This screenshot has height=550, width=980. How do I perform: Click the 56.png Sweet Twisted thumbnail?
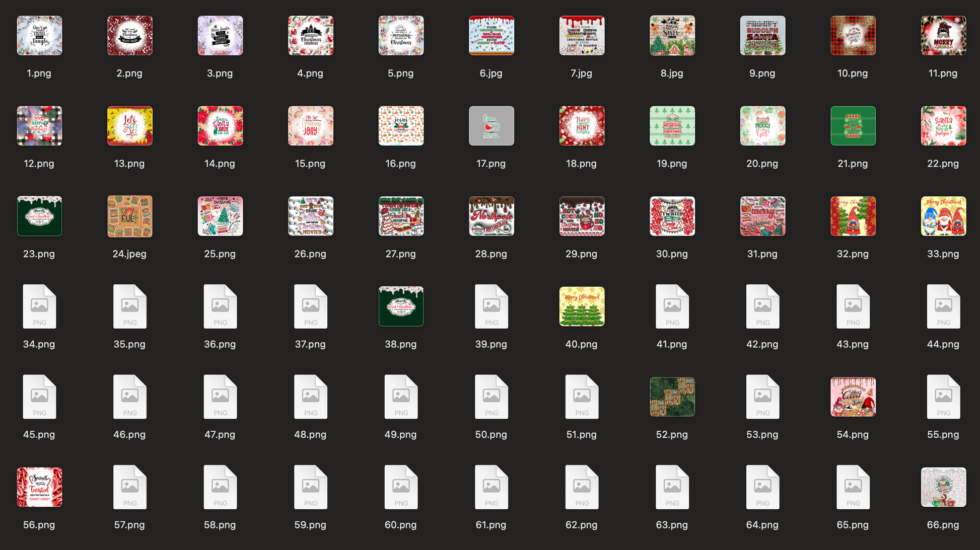pos(39,487)
